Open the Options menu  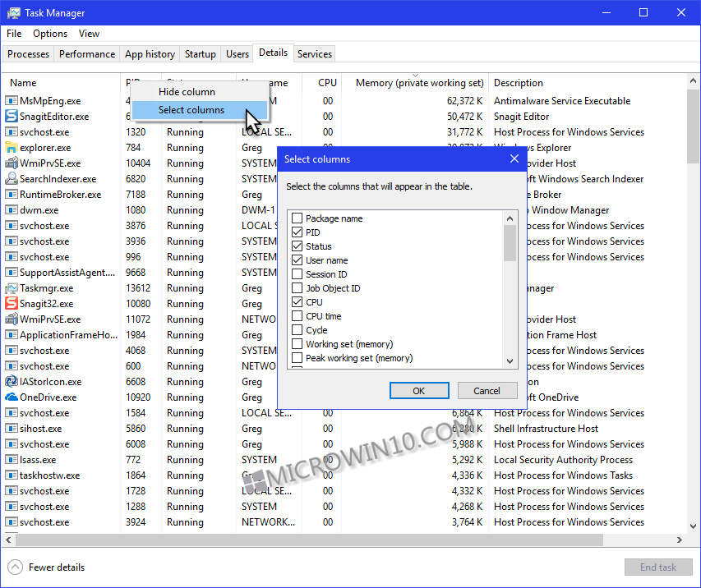50,34
